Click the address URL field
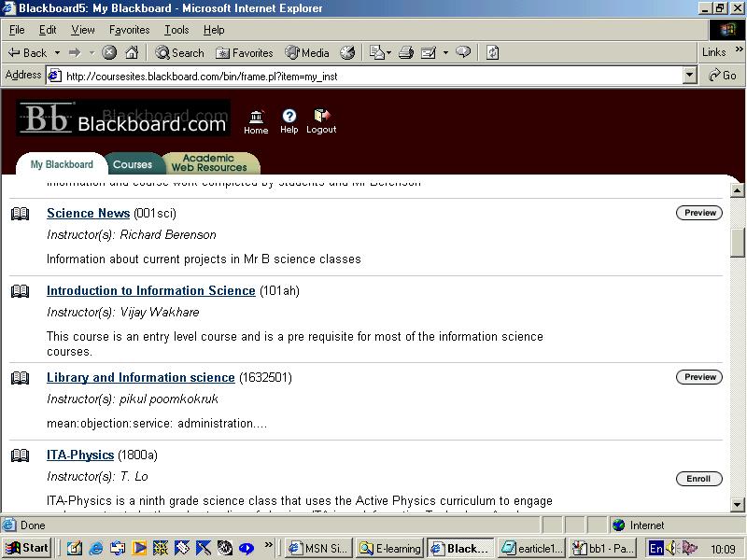 pyautogui.click(x=365, y=76)
